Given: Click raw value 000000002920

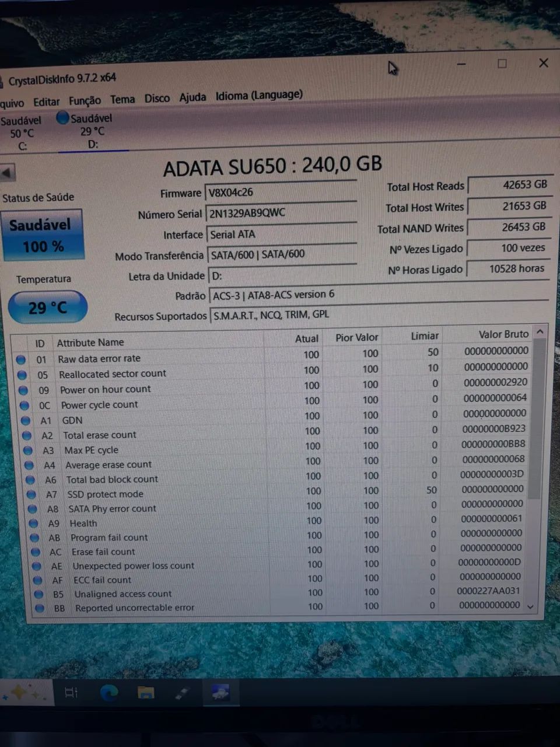Looking at the screenshot, I should 496,382.
